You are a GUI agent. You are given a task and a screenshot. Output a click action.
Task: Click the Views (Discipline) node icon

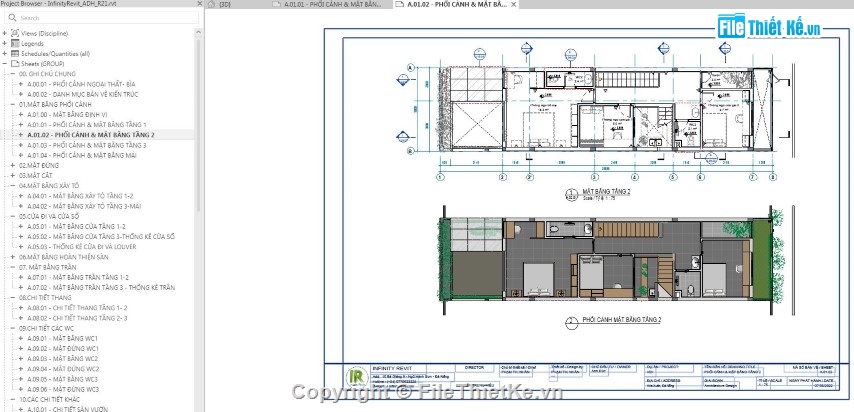pos(15,33)
